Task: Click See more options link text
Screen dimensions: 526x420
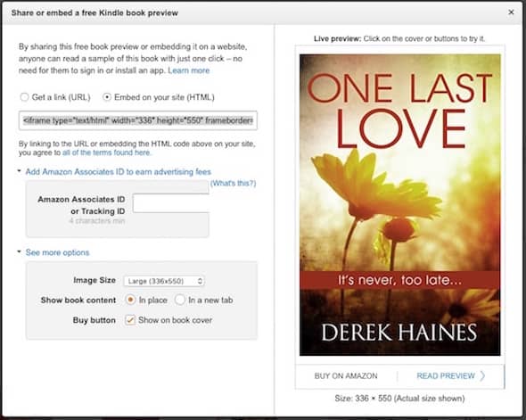Action: pos(57,252)
